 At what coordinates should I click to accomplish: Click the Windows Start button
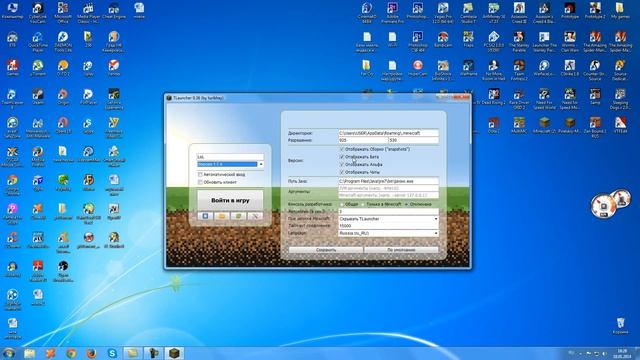click(x=8, y=353)
